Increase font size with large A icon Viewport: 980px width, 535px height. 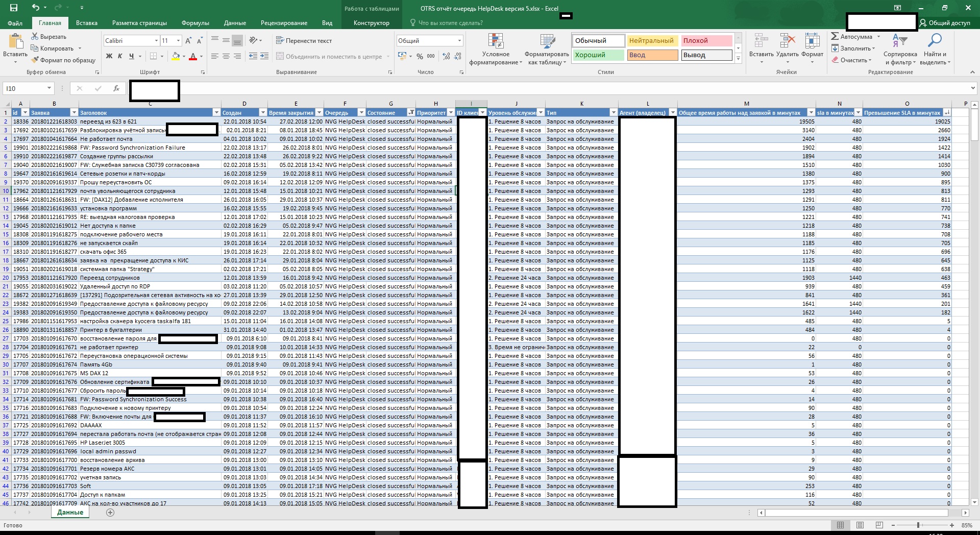(x=188, y=40)
